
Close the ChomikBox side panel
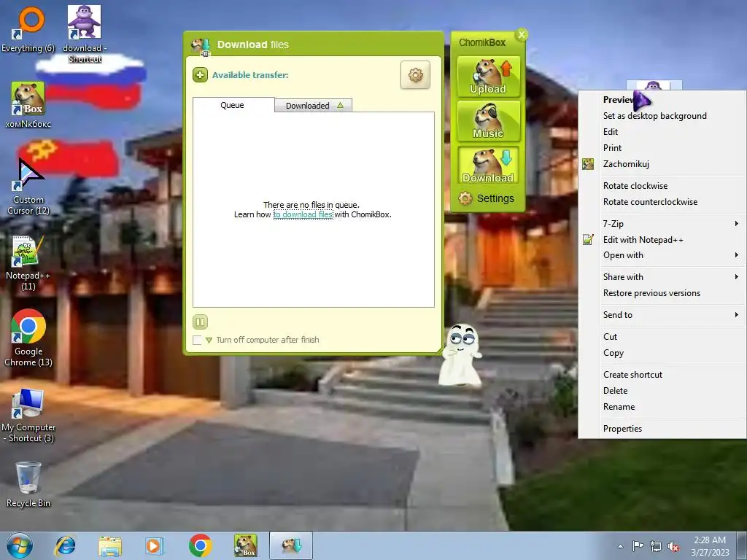click(x=521, y=34)
